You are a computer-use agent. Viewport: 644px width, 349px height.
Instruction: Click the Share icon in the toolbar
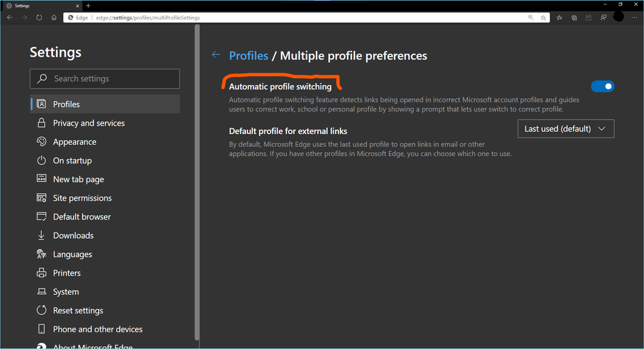tap(589, 17)
